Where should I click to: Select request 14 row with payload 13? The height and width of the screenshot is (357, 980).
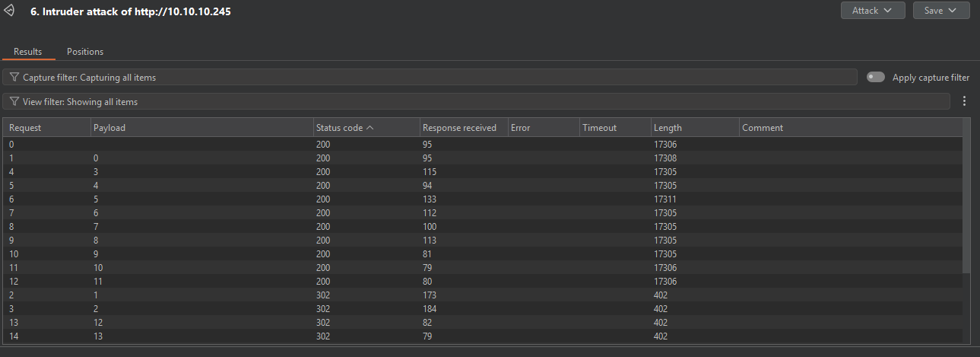pyautogui.click(x=482, y=336)
